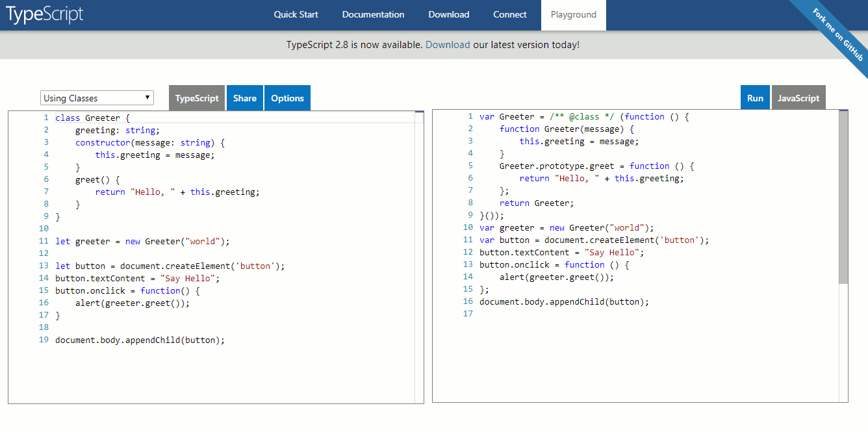Select the JavaScript output tab
This screenshot has height=432, width=868.
click(798, 98)
